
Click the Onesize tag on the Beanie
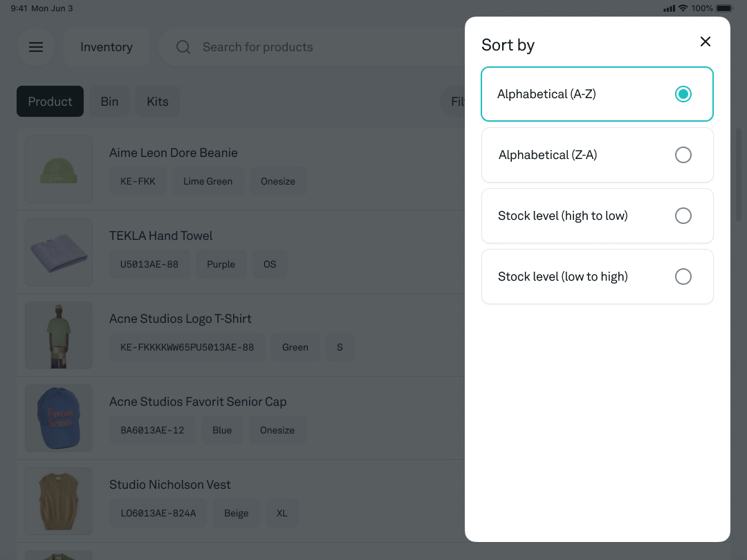[x=278, y=181]
